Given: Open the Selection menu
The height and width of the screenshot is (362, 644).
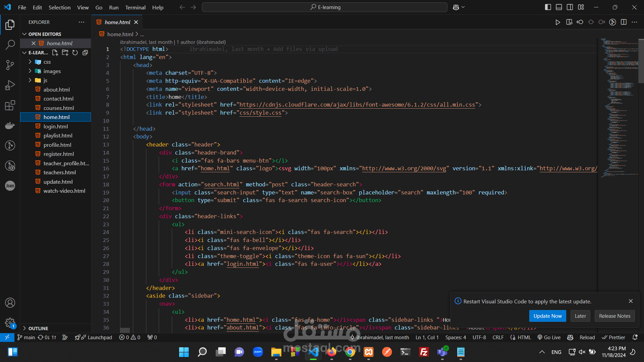Looking at the screenshot, I should click(x=59, y=7).
